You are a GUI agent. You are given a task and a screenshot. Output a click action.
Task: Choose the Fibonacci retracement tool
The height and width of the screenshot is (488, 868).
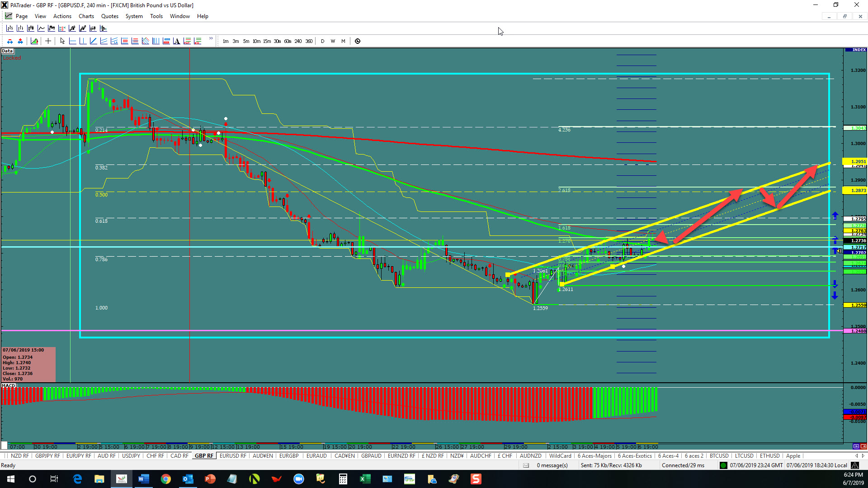point(124,41)
